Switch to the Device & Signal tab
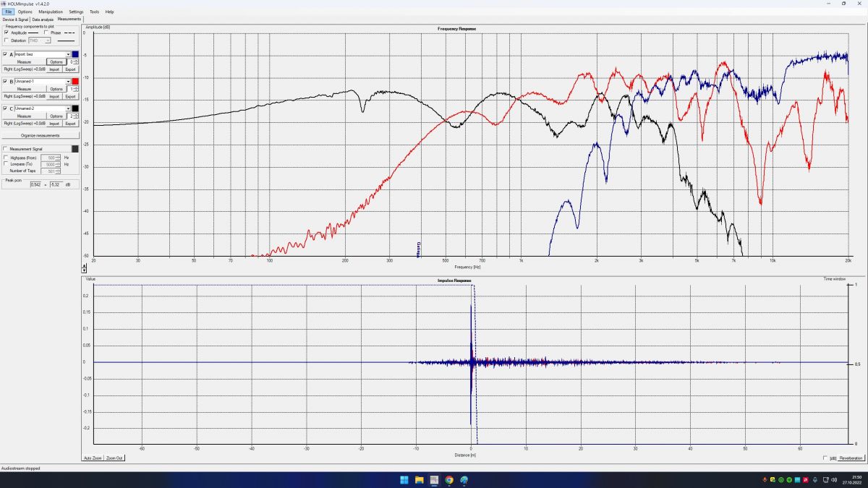Viewport: 868px width, 488px height. pyautogui.click(x=14, y=20)
